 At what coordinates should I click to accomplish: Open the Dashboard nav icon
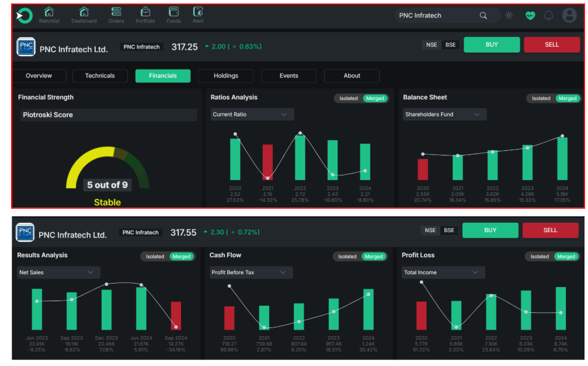(x=84, y=15)
